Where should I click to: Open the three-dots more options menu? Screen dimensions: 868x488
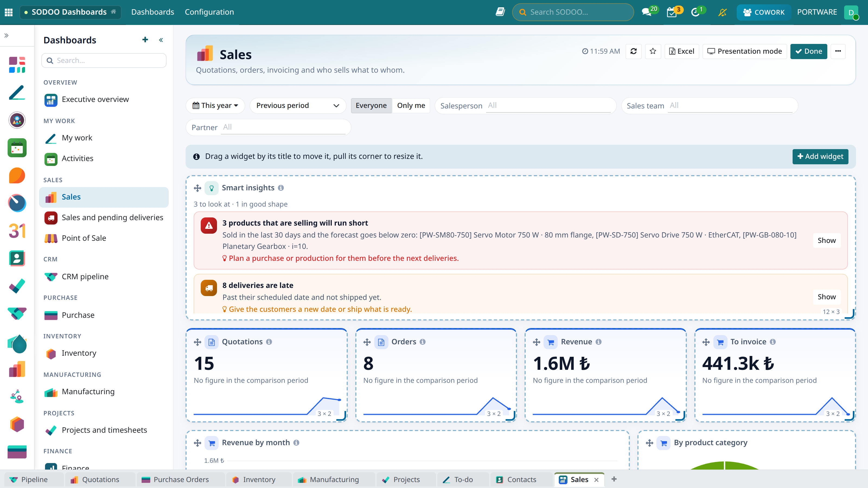coord(838,51)
